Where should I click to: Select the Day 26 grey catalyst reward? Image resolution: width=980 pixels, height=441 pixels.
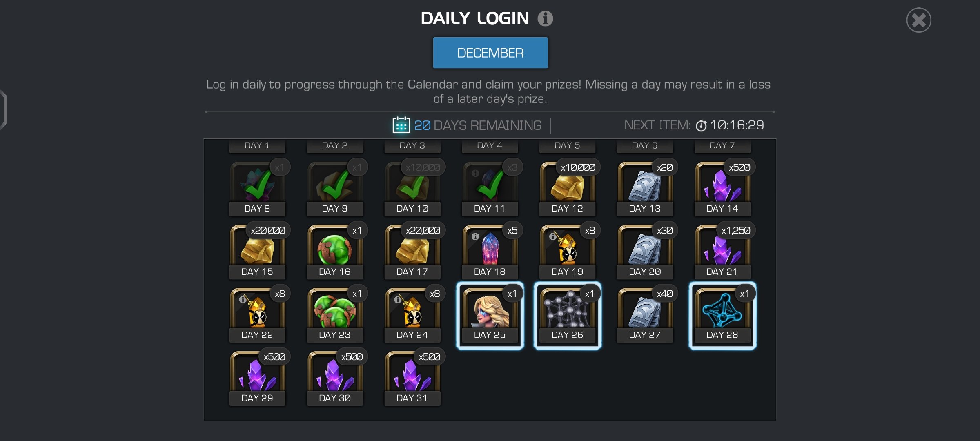tap(568, 315)
